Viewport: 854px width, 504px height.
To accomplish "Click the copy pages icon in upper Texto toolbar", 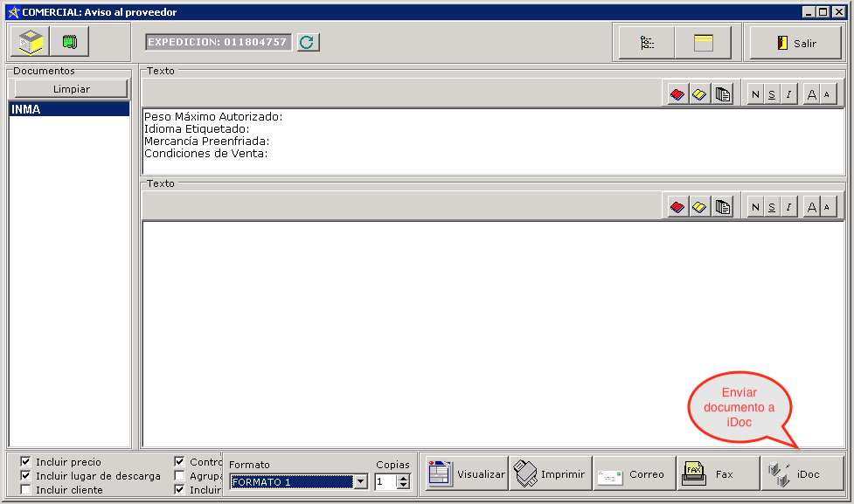I will coord(722,94).
